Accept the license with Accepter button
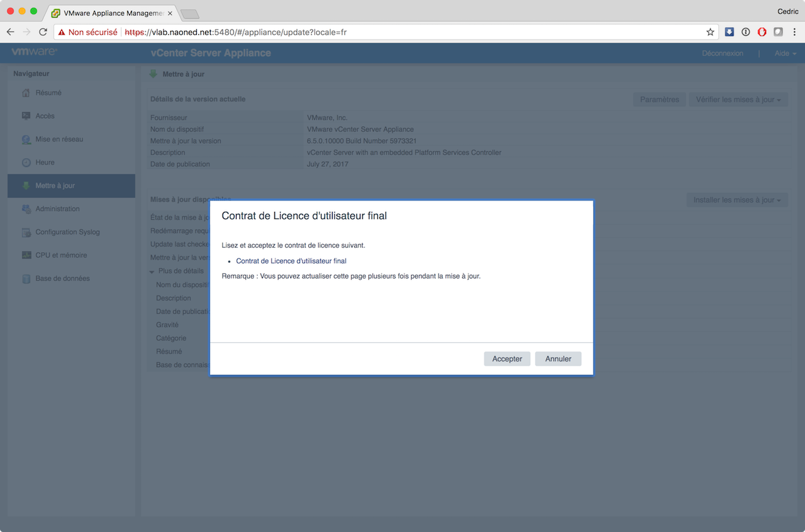The height and width of the screenshot is (532, 805). point(507,358)
